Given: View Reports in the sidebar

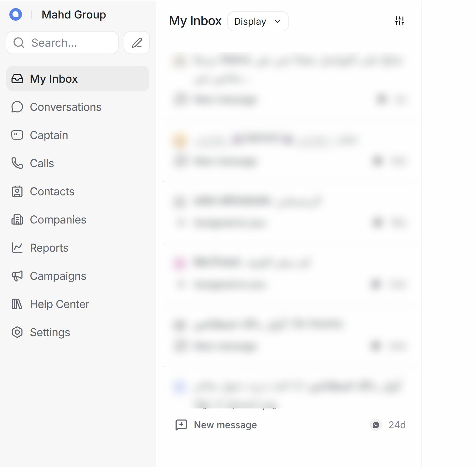Looking at the screenshot, I should 78,248.
